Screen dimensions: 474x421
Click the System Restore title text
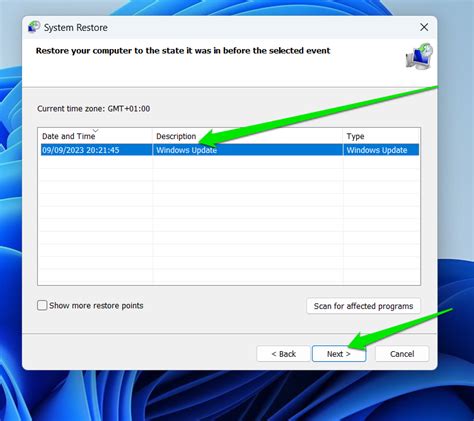click(x=76, y=28)
